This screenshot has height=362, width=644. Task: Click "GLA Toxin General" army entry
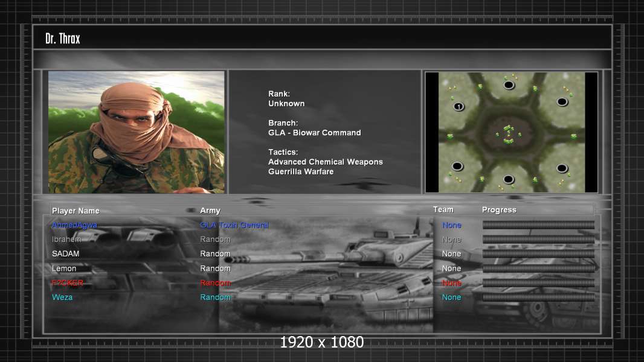(x=234, y=225)
